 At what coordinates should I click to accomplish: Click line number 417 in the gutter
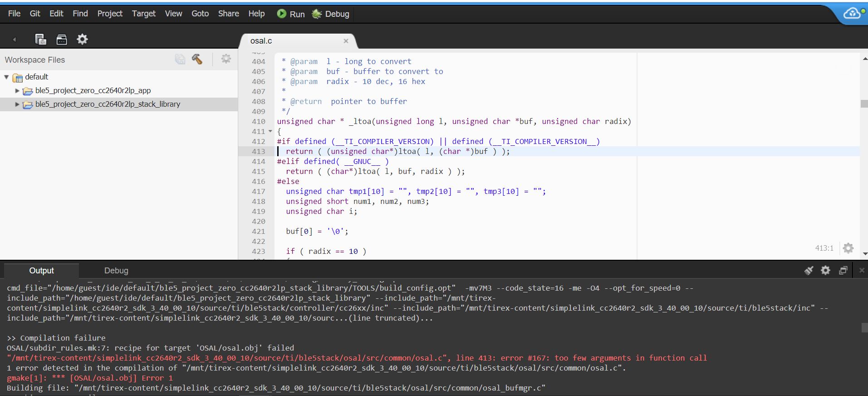coord(258,192)
